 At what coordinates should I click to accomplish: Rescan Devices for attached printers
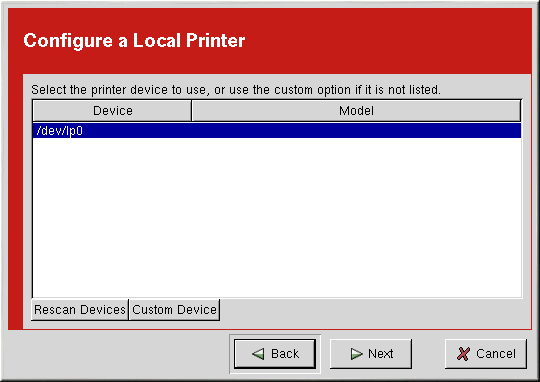coord(80,310)
